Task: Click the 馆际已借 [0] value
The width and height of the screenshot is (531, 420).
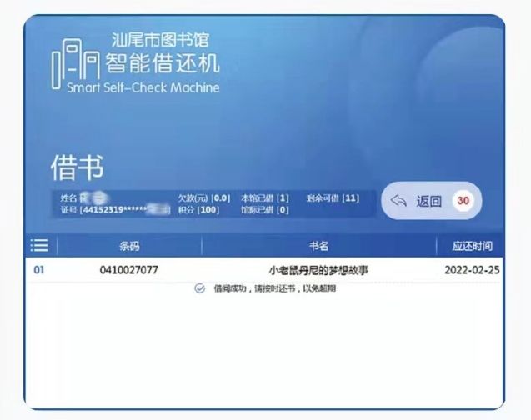Action: 265,210
